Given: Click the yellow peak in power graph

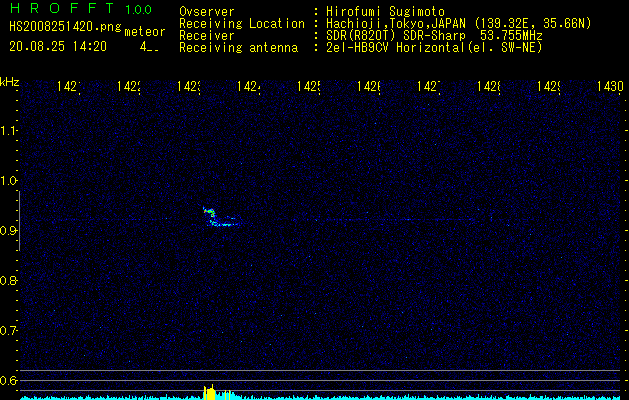Looking at the screenshot, I should coord(210,392).
